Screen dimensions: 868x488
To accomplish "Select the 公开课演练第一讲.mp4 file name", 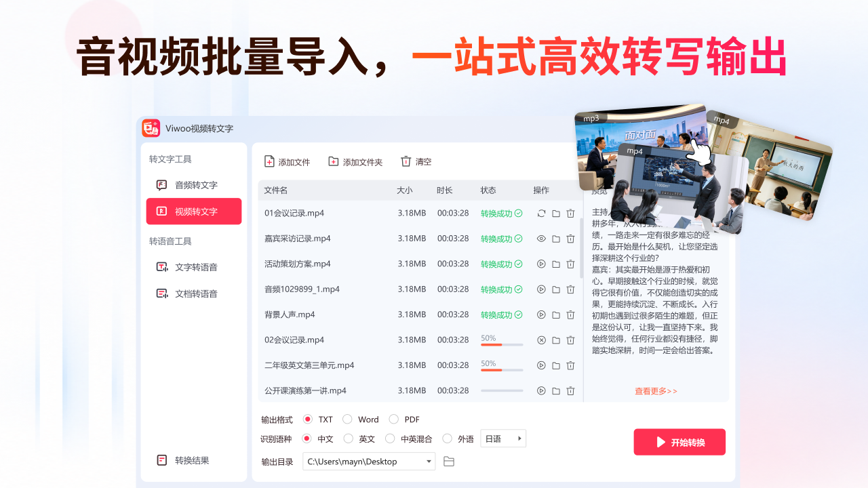I will point(305,391).
